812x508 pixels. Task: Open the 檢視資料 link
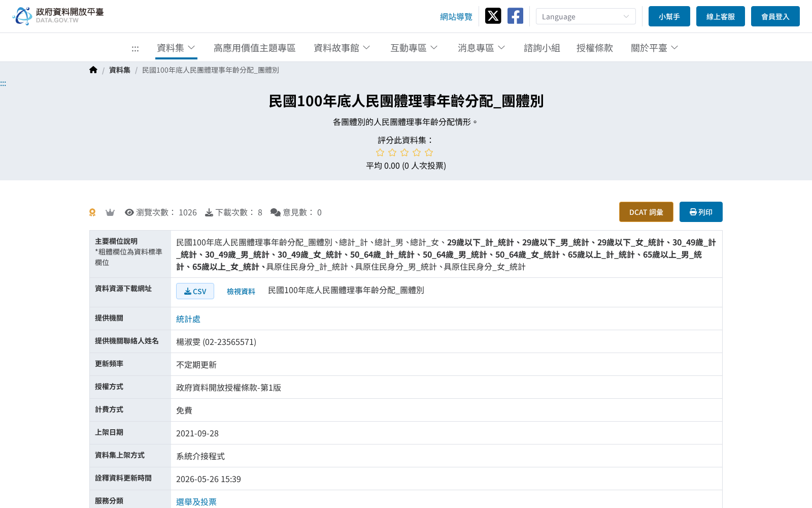point(241,291)
